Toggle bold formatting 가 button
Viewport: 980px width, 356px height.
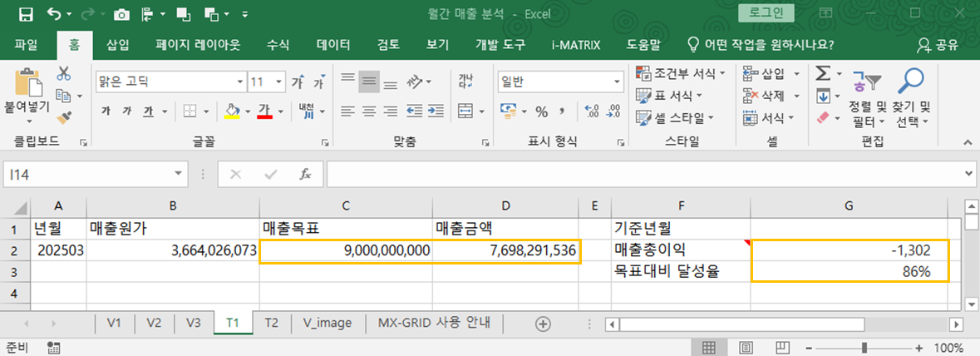click(106, 111)
